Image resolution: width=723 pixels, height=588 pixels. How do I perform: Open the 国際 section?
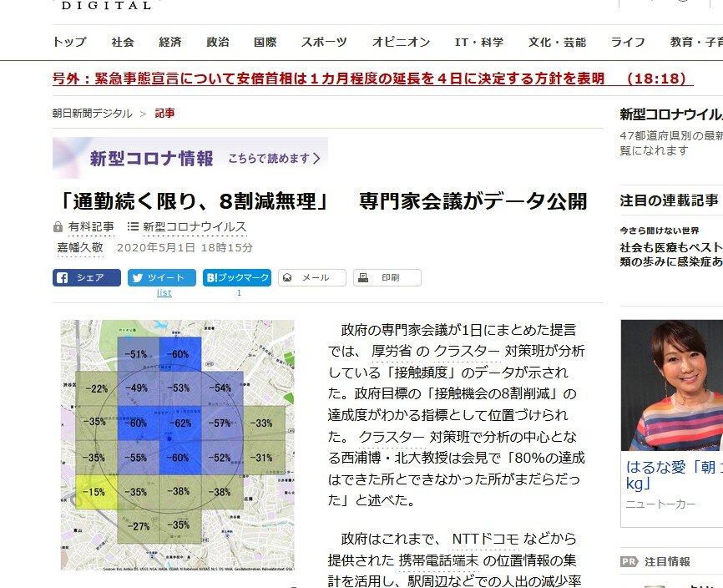pyautogui.click(x=265, y=42)
